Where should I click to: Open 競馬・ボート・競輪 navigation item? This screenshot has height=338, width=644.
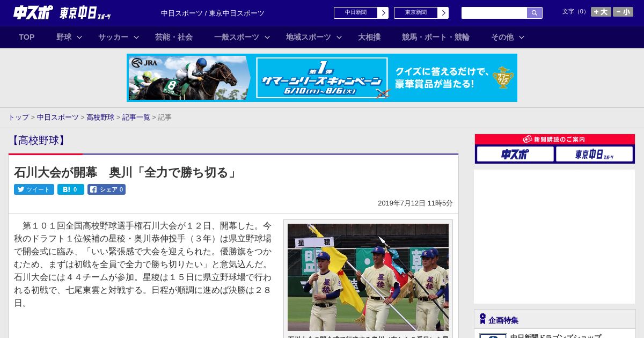pyautogui.click(x=436, y=37)
